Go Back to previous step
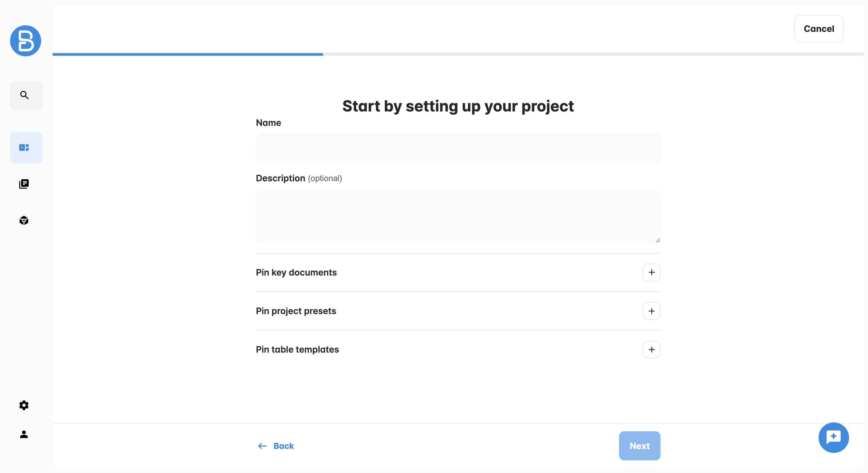The width and height of the screenshot is (868, 473). pyautogui.click(x=276, y=446)
